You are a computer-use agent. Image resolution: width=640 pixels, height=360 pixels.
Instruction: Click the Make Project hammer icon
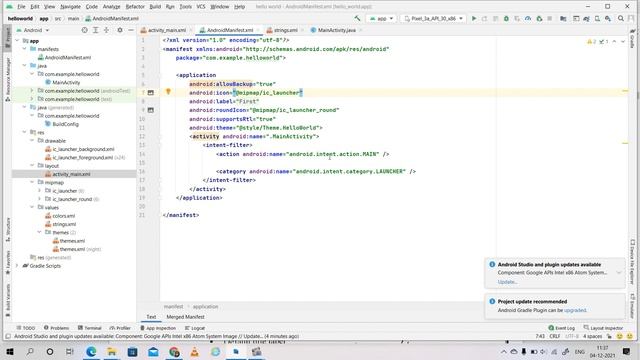click(357, 18)
